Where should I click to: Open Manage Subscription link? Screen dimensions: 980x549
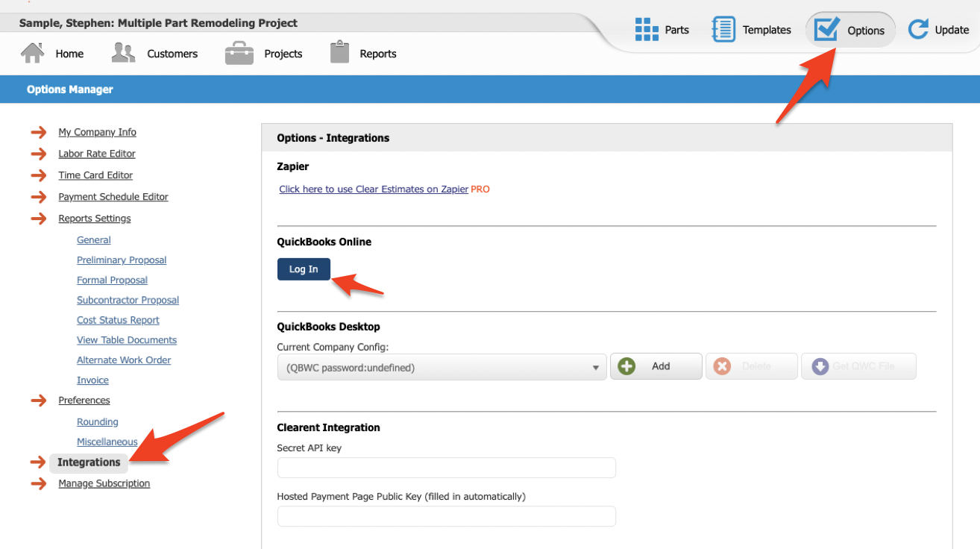[104, 483]
